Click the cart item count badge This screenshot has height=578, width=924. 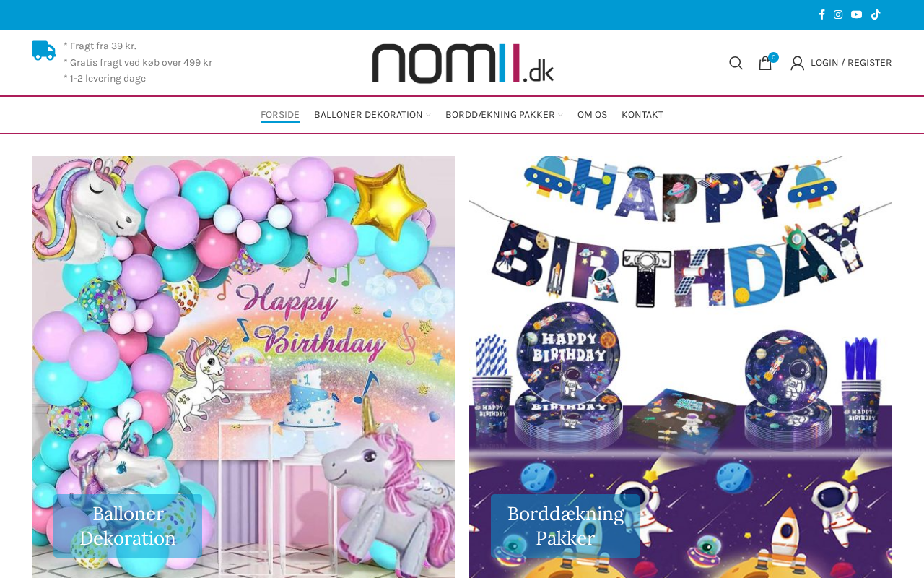773,57
